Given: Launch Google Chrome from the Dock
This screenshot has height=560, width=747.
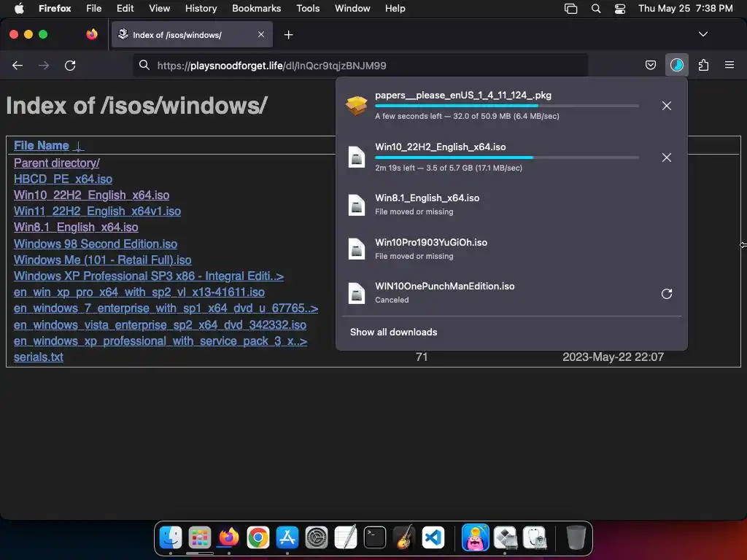Looking at the screenshot, I should pyautogui.click(x=258, y=537).
